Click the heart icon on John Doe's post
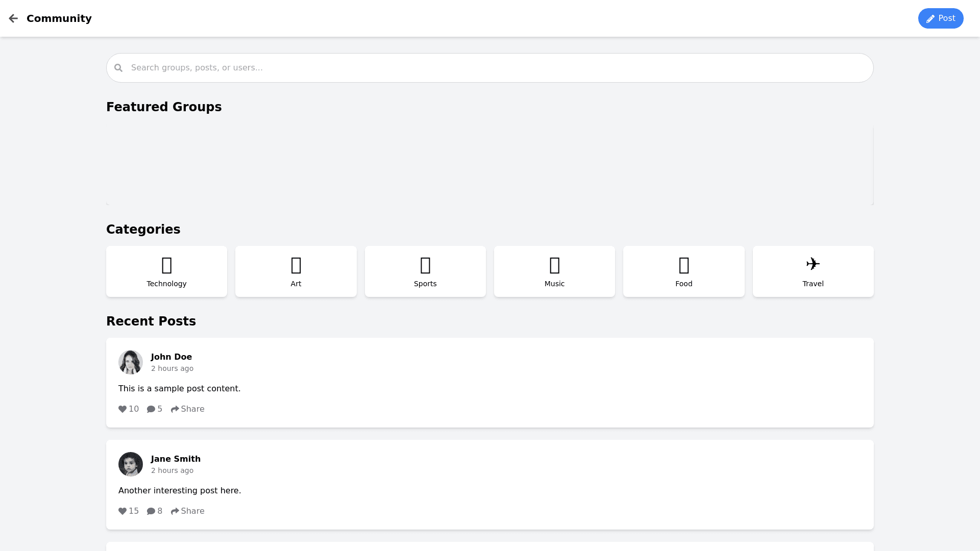The height and width of the screenshot is (551, 980). pyautogui.click(x=122, y=409)
